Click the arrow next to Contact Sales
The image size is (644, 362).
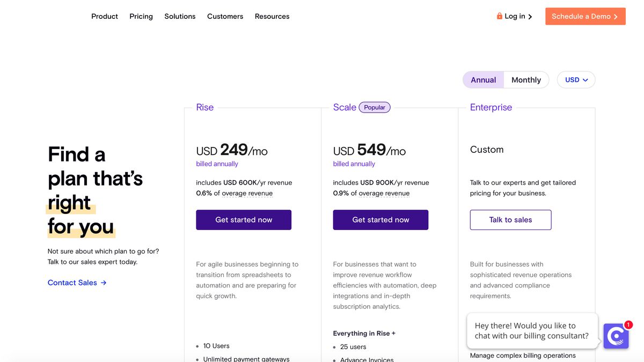tap(104, 283)
